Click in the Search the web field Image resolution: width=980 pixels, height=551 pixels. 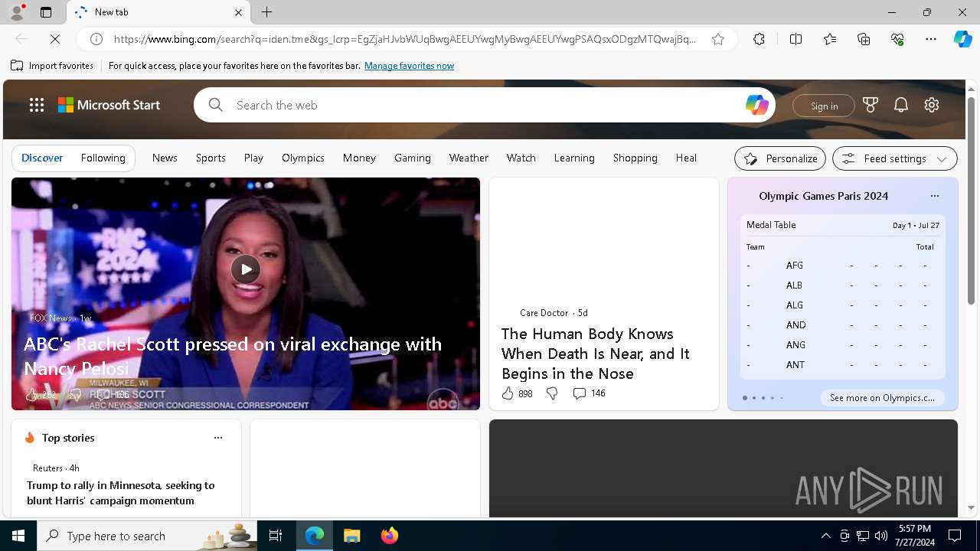click(x=484, y=105)
